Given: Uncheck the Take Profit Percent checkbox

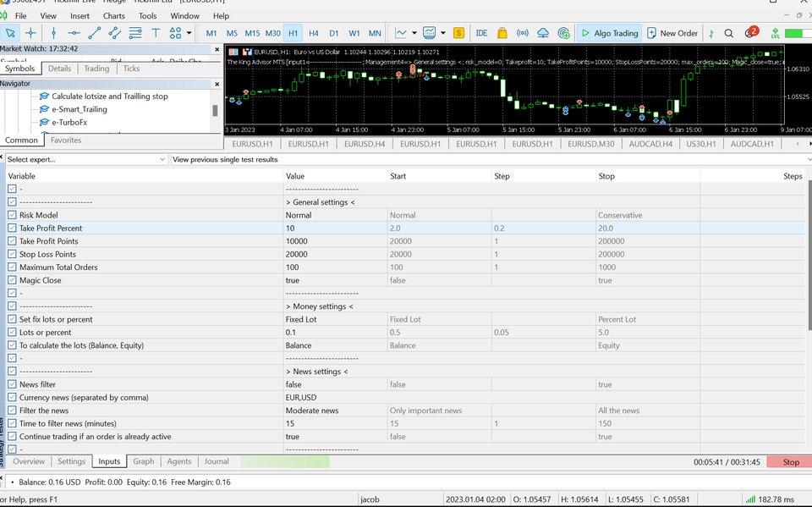Looking at the screenshot, I should point(12,229).
